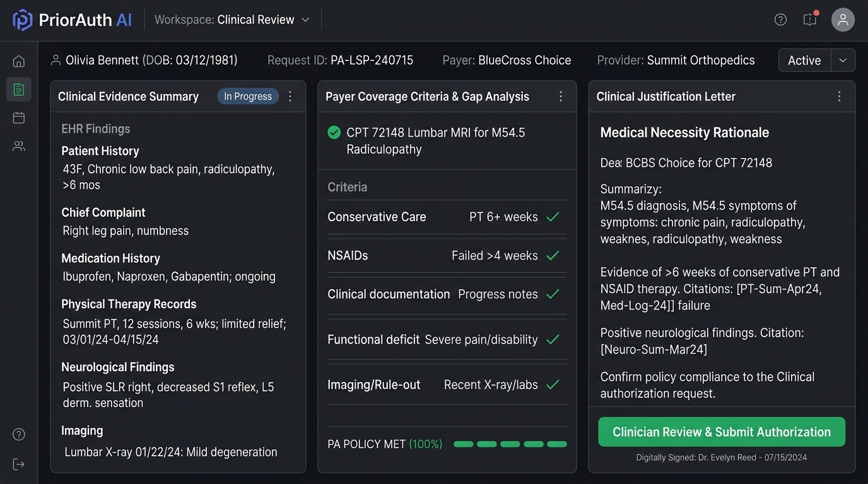868x484 pixels.
Task: Open Clinical Evidence Summary options menu
Action: (290, 96)
